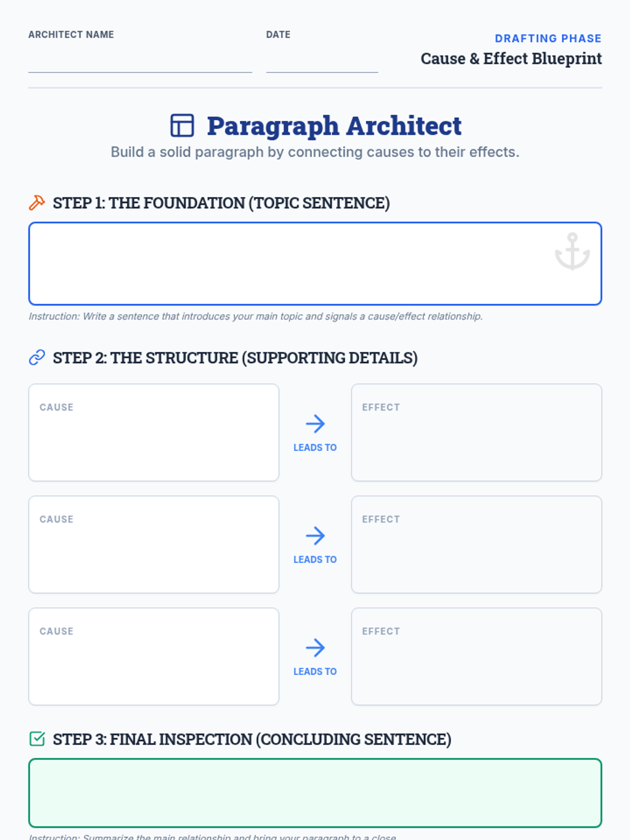Viewport: 630px width, 840px height.
Task: Click the second Effect box
Action: (x=476, y=544)
